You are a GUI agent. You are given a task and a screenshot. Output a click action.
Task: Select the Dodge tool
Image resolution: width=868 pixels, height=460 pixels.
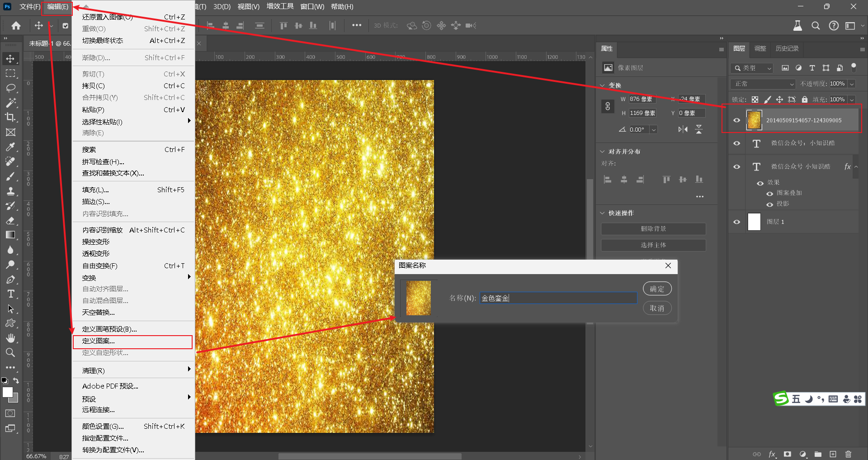[10, 264]
